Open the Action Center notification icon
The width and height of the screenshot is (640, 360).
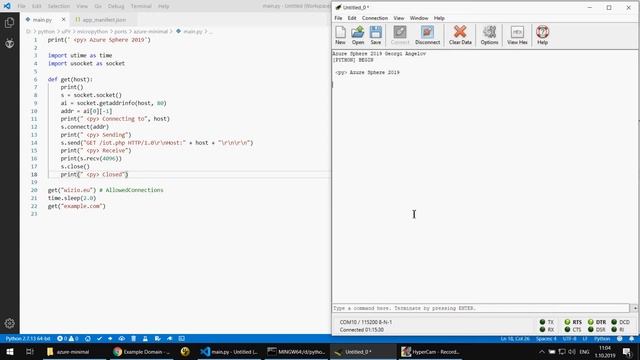tap(627, 352)
